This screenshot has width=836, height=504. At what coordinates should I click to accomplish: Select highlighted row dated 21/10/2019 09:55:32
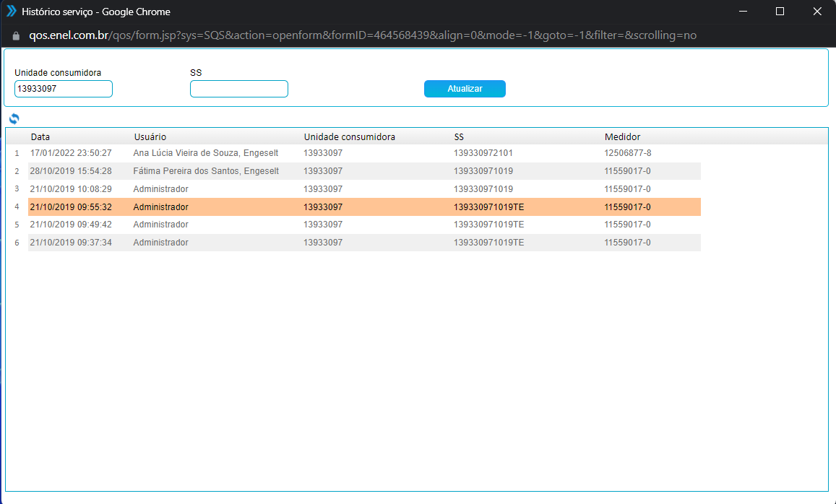click(x=71, y=207)
